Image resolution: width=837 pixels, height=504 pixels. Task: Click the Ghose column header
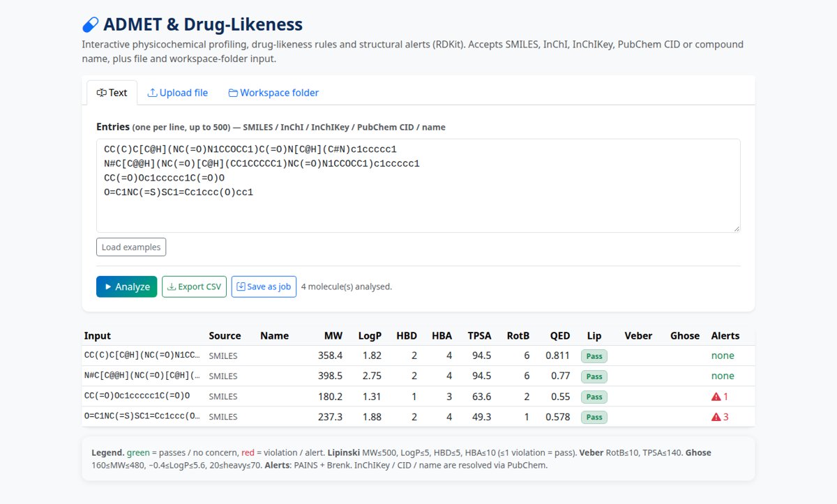coord(685,335)
